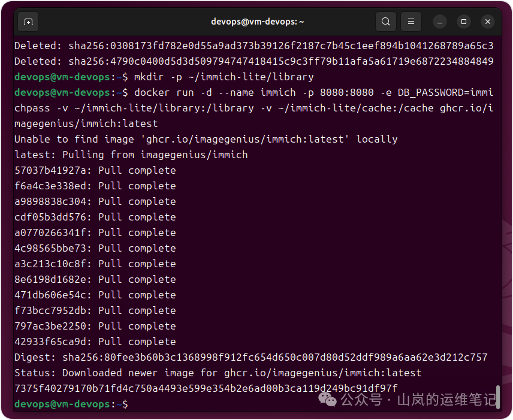Viewport: 513px width, 420px height.
Task: Maximize the terminal window
Action: (x=463, y=22)
